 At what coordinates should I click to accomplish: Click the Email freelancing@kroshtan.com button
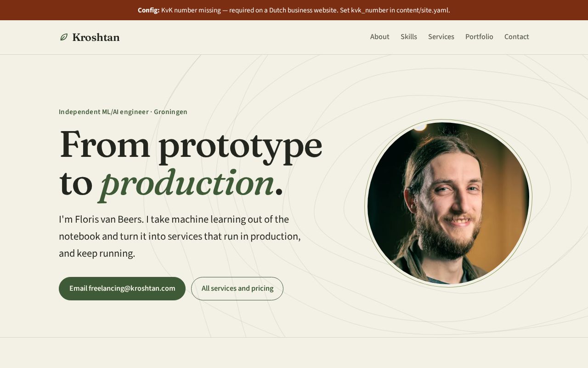(x=122, y=288)
